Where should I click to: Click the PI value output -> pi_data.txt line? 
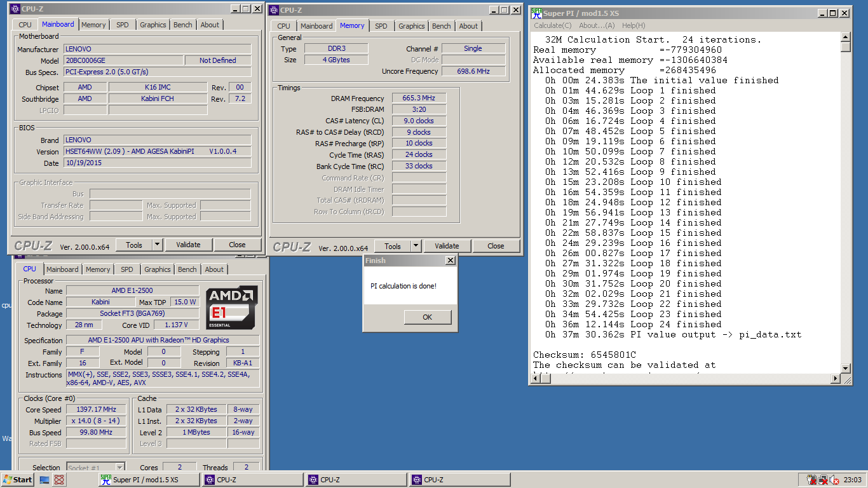[x=673, y=334]
